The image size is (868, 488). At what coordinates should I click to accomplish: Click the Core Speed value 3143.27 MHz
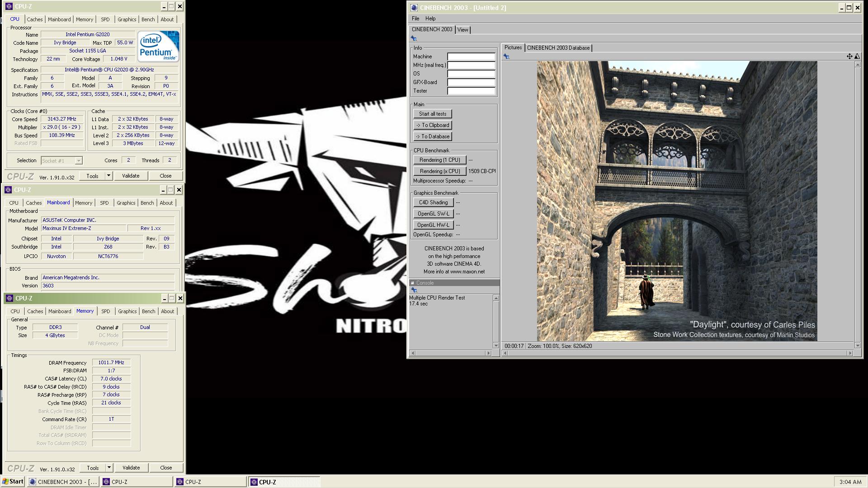tap(62, 119)
